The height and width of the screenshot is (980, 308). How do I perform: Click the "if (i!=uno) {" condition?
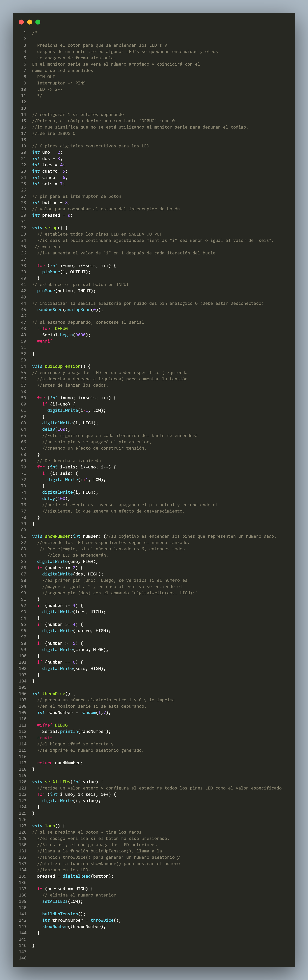pyautogui.click(x=59, y=404)
